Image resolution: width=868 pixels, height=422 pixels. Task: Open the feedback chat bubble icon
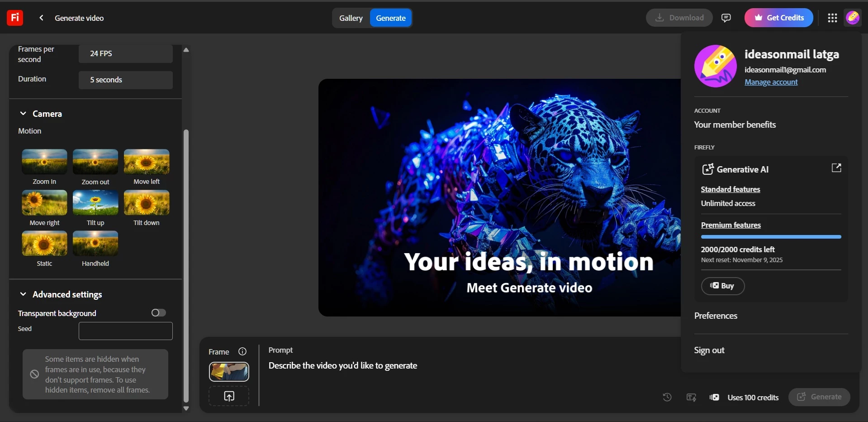(x=726, y=18)
